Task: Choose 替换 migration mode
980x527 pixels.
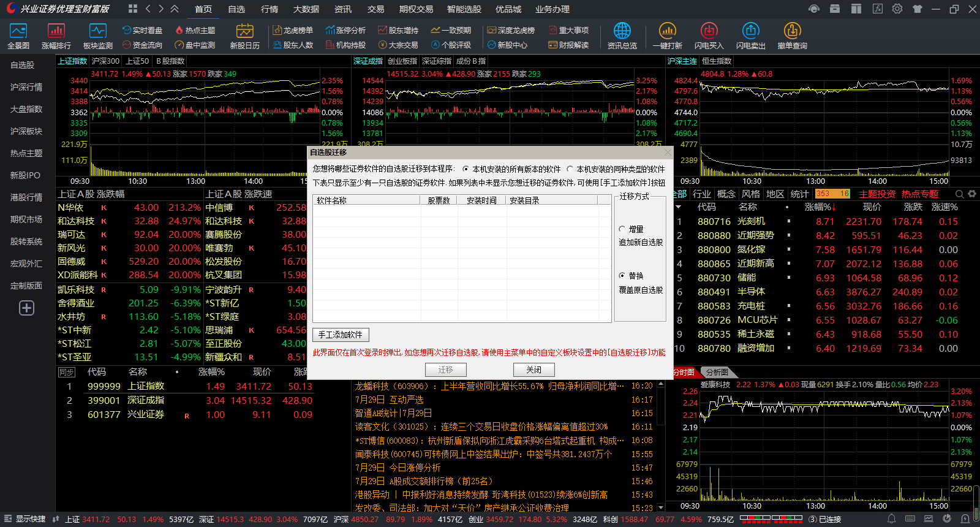Action: coord(631,276)
